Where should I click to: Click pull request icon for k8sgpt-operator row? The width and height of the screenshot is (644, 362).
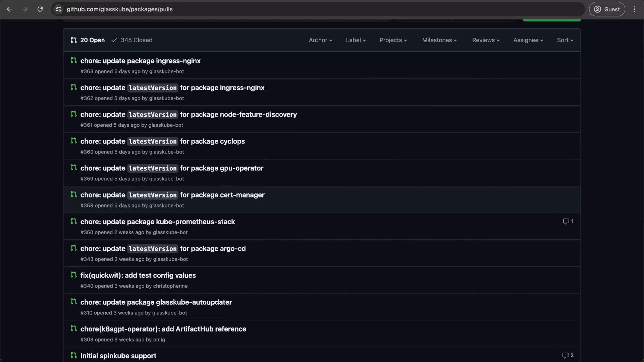74,328
